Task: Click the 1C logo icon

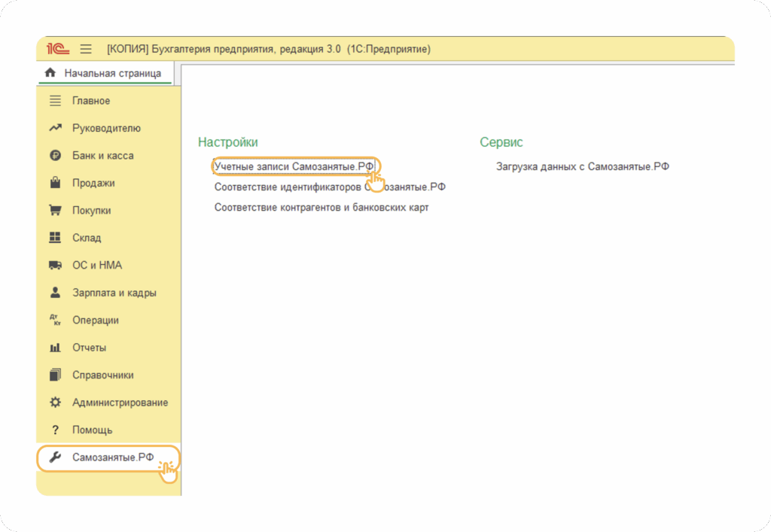Action: pos(58,49)
